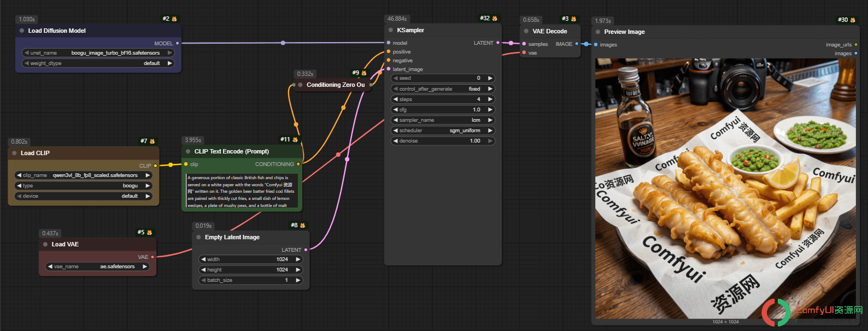Click the IMAGE output slot on VAE Decode
The width and height of the screenshot is (868, 331).
[x=577, y=44]
